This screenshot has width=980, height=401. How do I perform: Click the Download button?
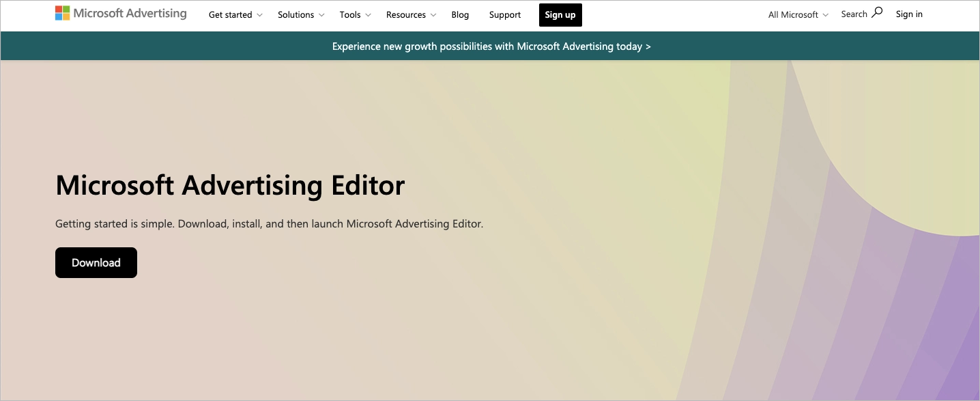click(96, 263)
